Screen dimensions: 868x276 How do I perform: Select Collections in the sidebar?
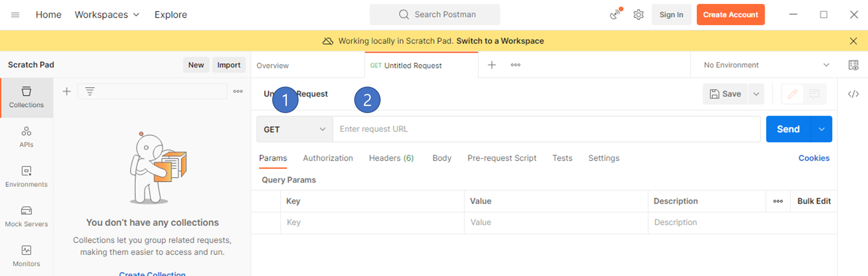click(x=26, y=98)
